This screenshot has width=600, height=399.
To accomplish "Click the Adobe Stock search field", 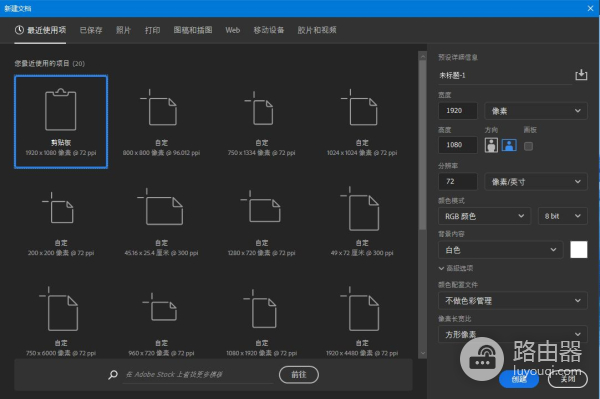I will click(199, 375).
